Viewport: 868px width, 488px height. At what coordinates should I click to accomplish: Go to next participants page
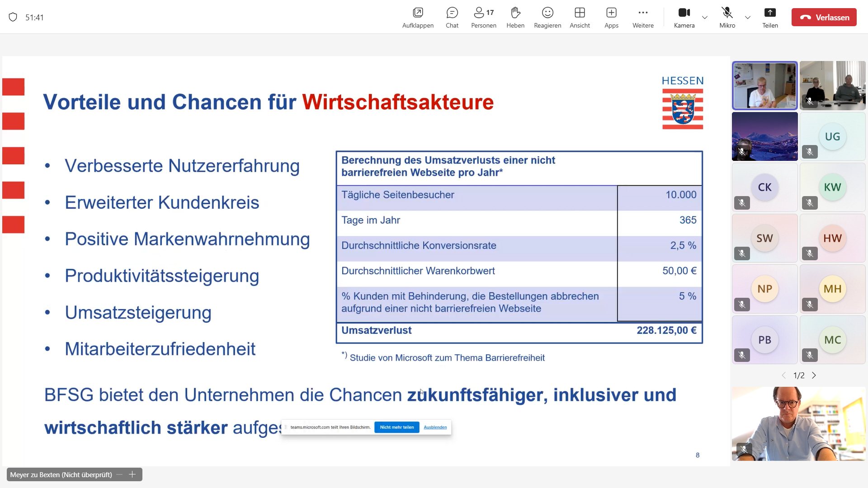[814, 375]
